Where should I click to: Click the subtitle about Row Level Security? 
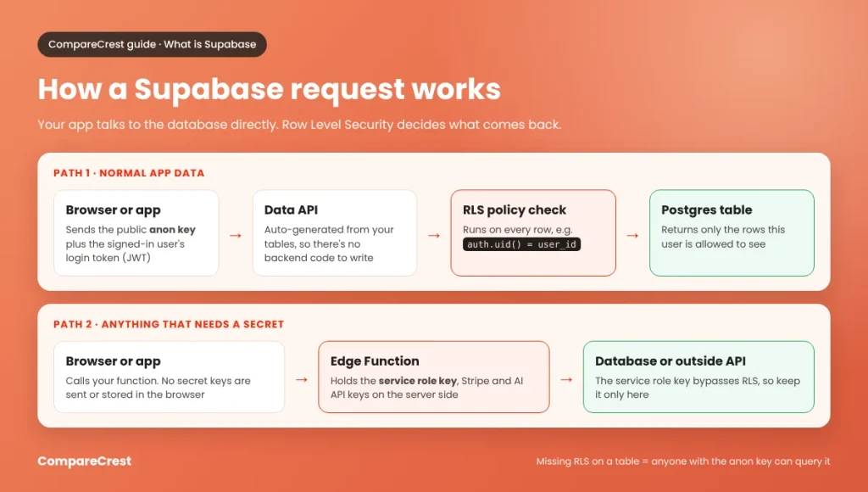tap(299, 125)
